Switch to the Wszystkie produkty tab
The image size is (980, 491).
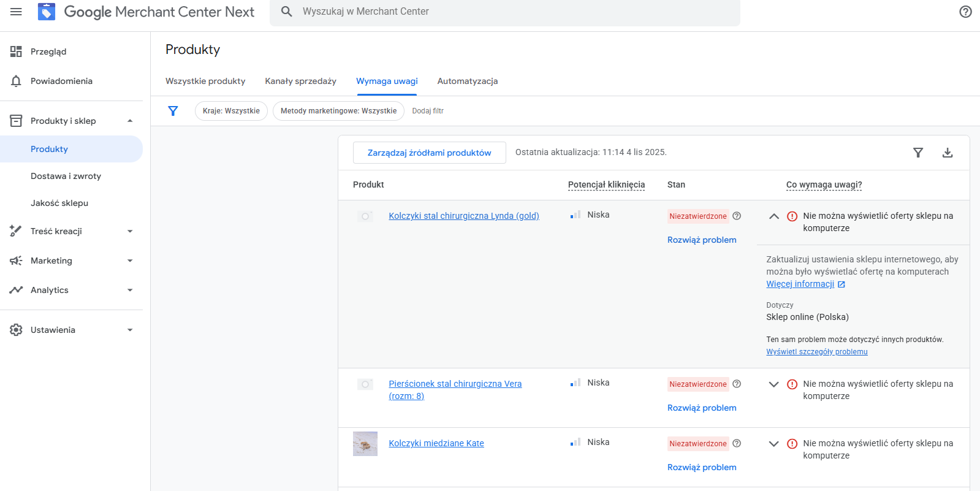click(x=205, y=81)
